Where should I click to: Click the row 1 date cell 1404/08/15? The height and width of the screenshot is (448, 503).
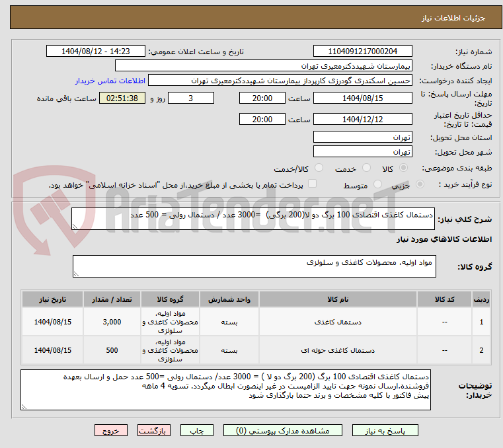(53, 322)
